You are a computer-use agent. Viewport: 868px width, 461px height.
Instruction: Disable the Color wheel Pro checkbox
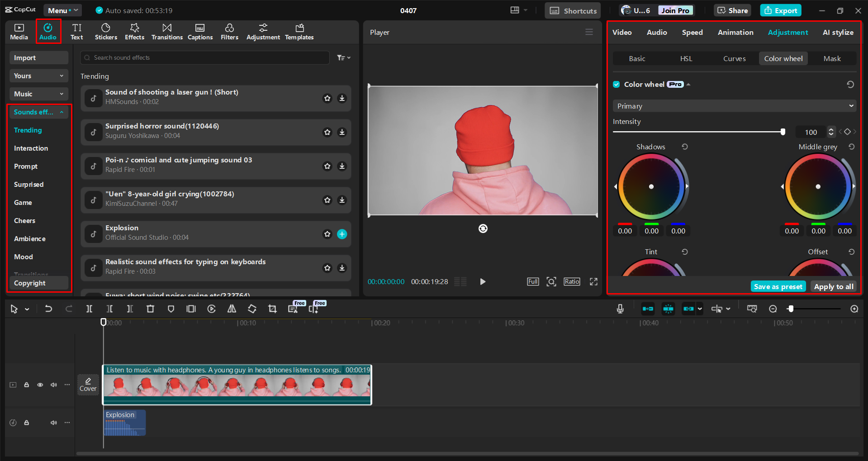616,84
